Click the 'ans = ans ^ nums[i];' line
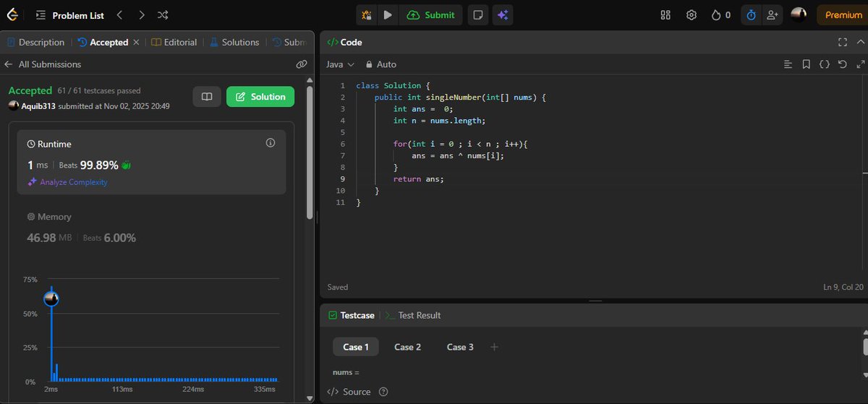 coord(458,155)
